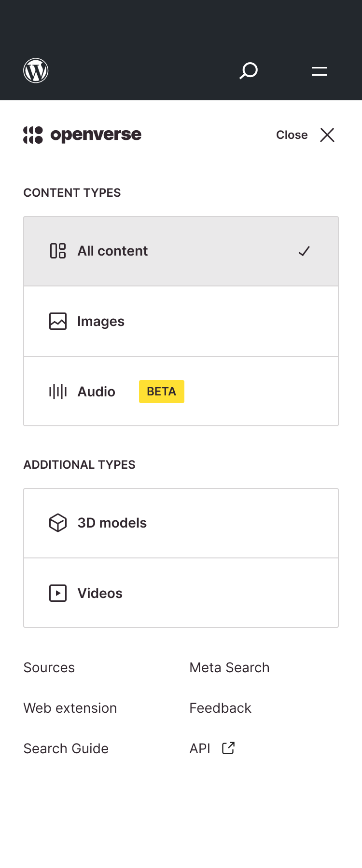This screenshot has width=362, height=868.
Task: Open the hamburger menu
Action: point(319,71)
